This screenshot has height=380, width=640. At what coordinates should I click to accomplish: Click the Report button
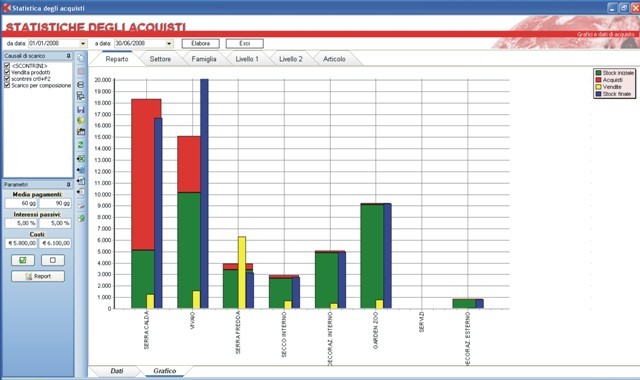point(38,276)
